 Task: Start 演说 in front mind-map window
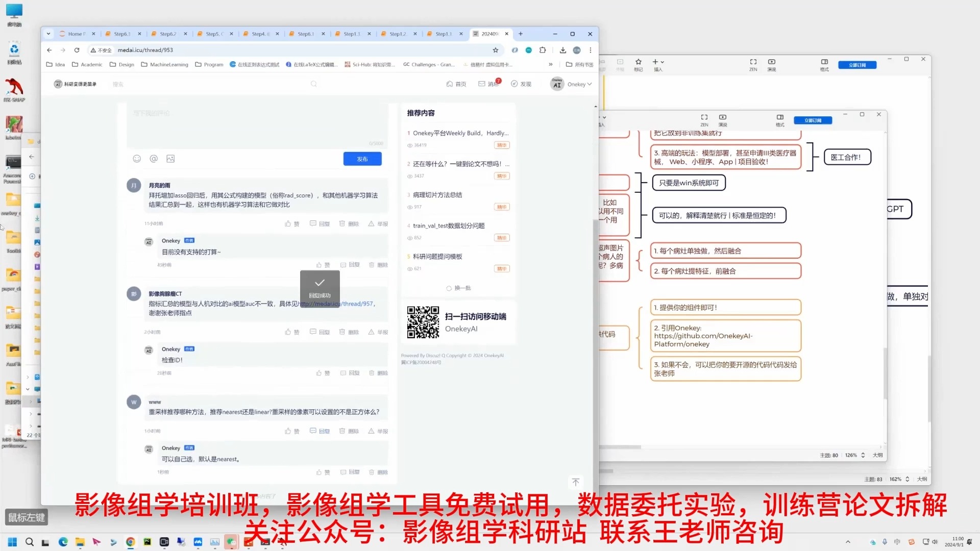[x=723, y=120]
